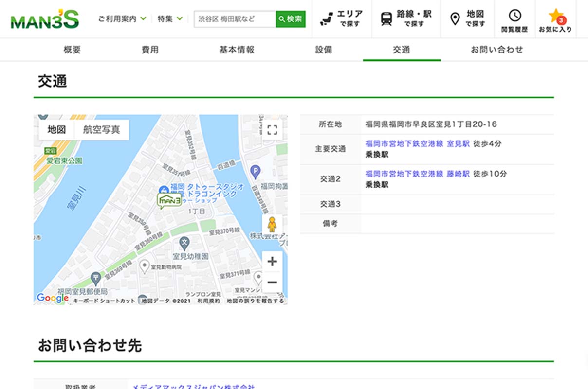Open キーボード ショートカット map link
The image size is (588, 389).
coord(104,301)
